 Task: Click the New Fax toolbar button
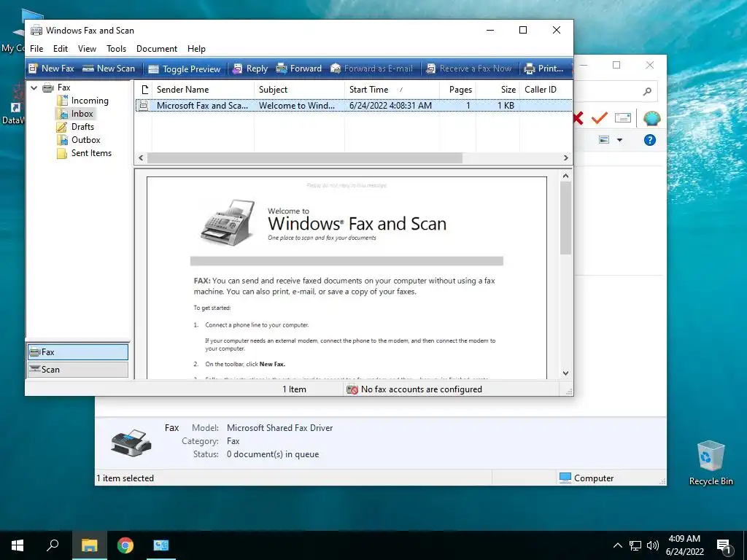51,69
